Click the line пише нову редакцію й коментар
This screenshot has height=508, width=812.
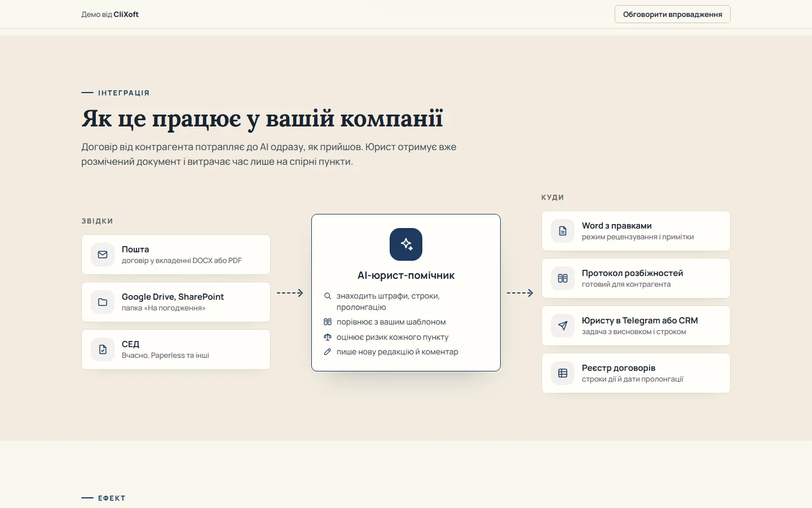pyautogui.click(x=397, y=352)
